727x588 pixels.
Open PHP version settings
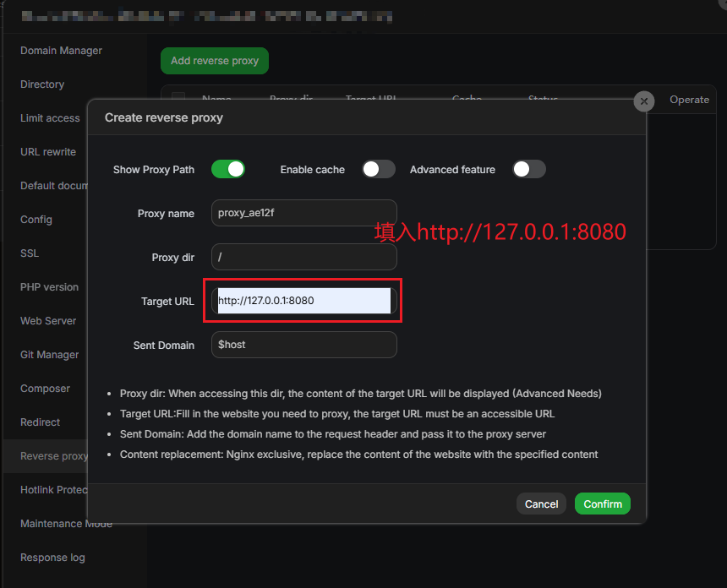tap(49, 287)
